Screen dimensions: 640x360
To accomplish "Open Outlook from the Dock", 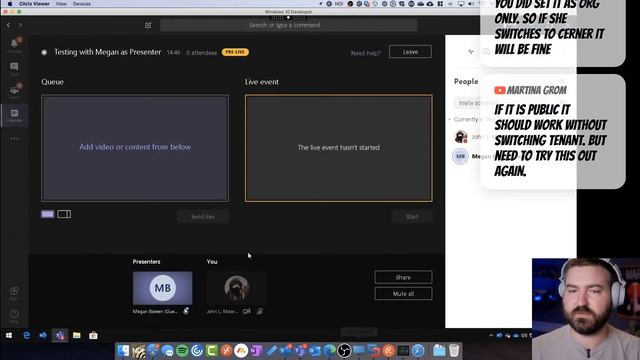I will (315, 351).
